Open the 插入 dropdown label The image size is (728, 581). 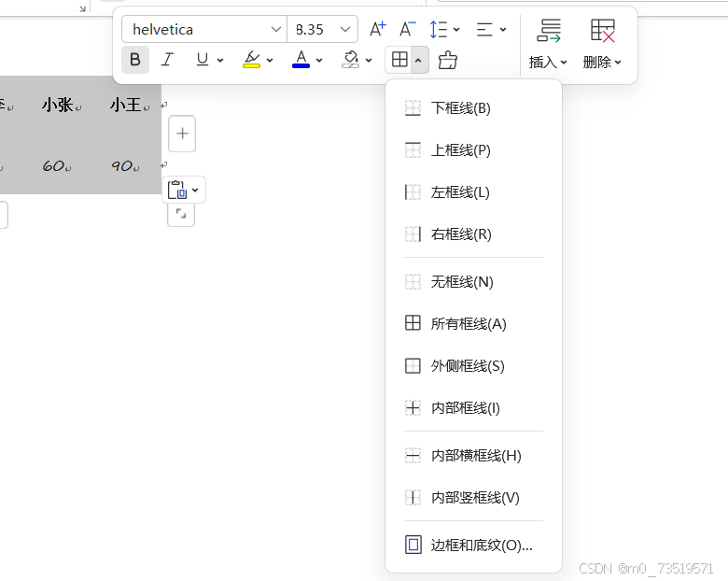(x=548, y=62)
